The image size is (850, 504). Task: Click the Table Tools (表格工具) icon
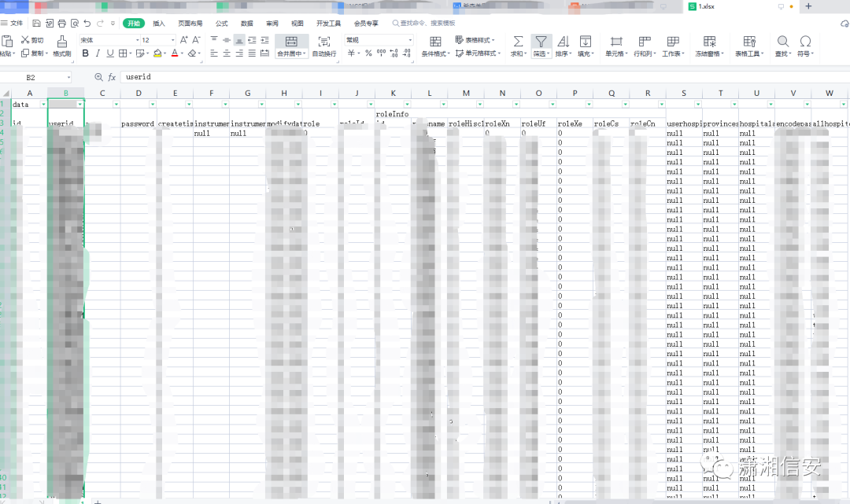tap(749, 42)
